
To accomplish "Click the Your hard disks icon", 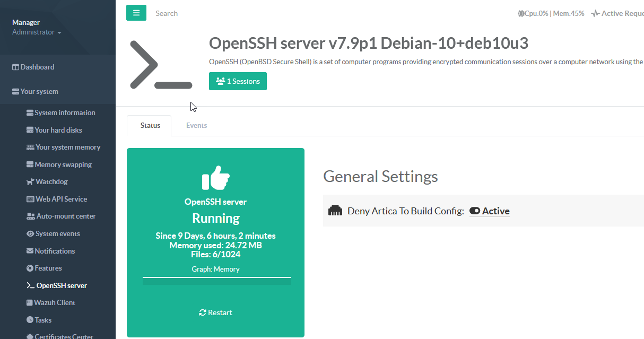I will (x=30, y=130).
